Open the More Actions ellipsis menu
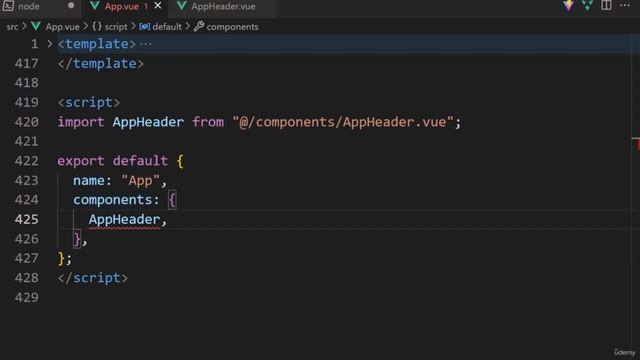 pyautogui.click(x=625, y=5)
